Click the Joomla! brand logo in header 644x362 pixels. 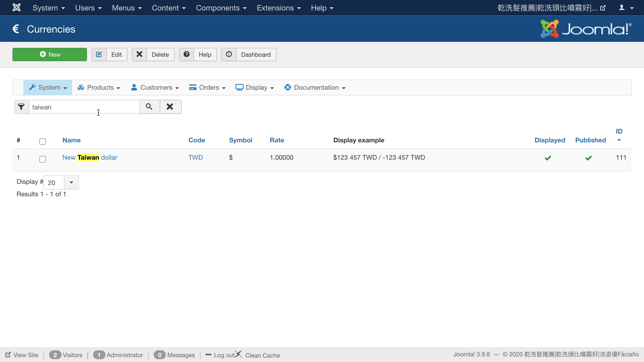click(x=586, y=29)
